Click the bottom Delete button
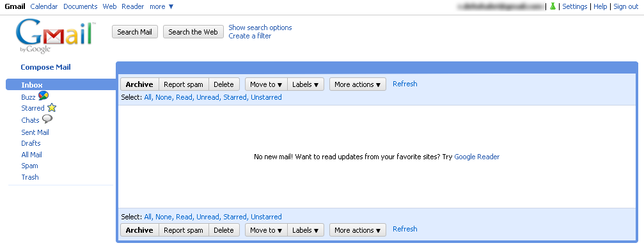The height and width of the screenshot is (250, 644). click(x=224, y=230)
